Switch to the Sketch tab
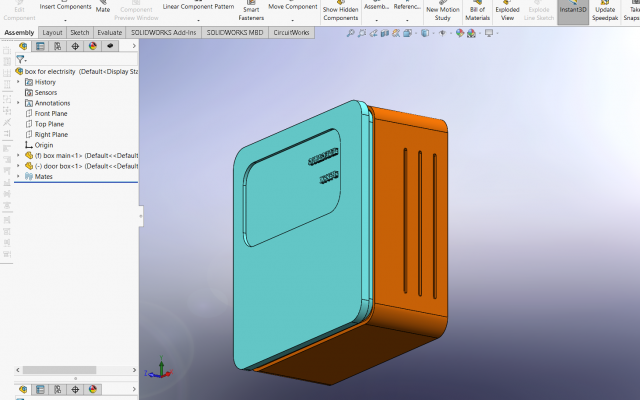The width and height of the screenshot is (640, 400). (79, 32)
